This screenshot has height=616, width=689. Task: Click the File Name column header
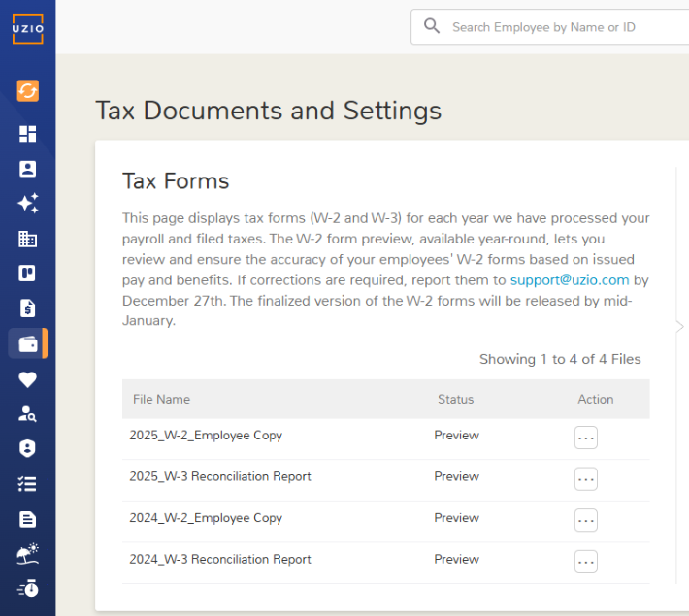tap(162, 399)
